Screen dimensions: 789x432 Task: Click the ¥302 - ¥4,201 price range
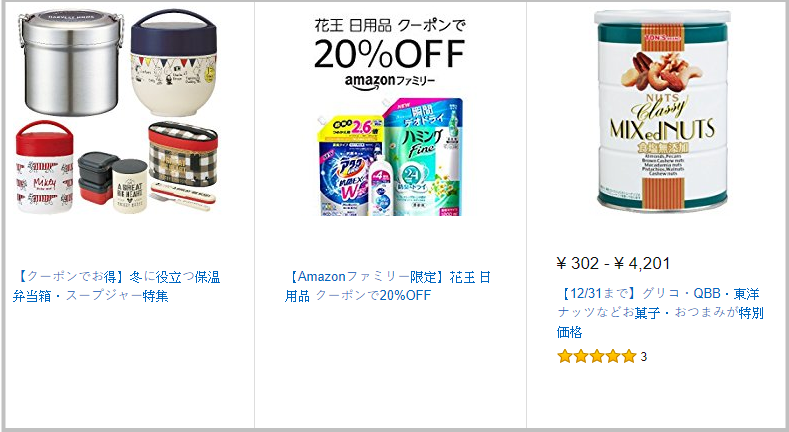point(613,263)
